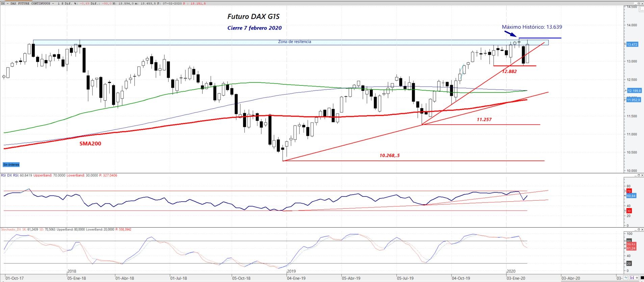Select the 'Futuro DAX G1S' chart title
The image size is (644, 282).
click(x=253, y=17)
